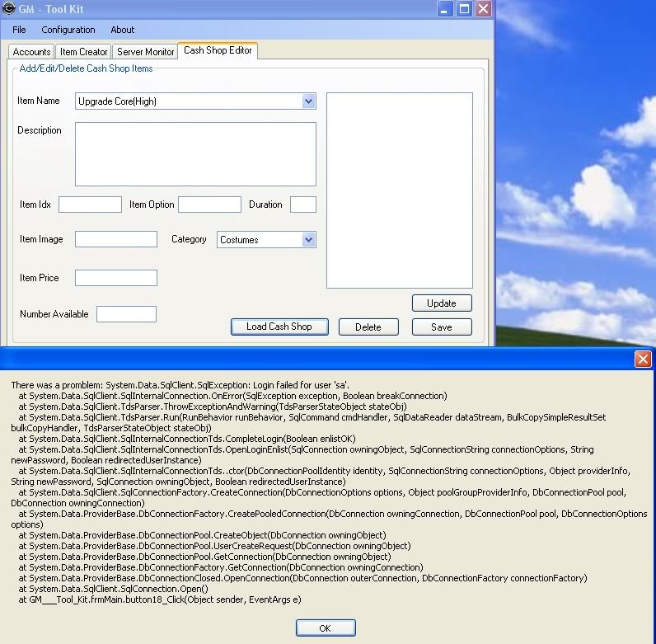Click inside the Description text area
This screenshot has width=656, height=644.
pos(195,154)
